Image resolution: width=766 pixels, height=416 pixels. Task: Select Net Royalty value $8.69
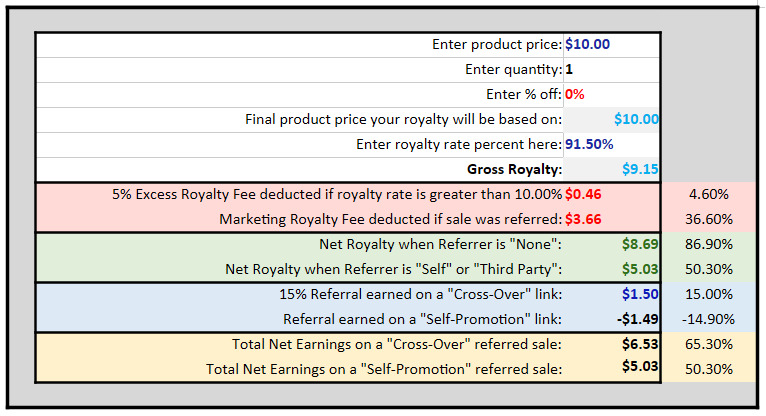point(611,244)
